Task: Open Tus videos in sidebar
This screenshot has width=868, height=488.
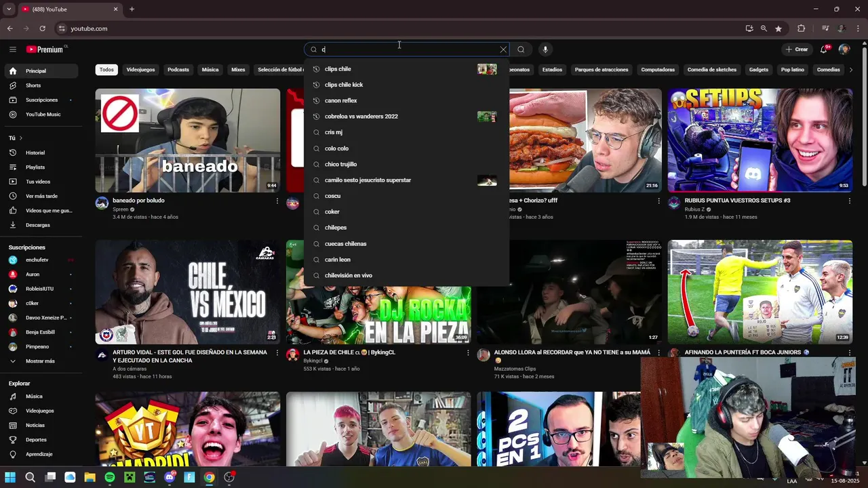Action: pyautogui.click(x=41, y=182)
